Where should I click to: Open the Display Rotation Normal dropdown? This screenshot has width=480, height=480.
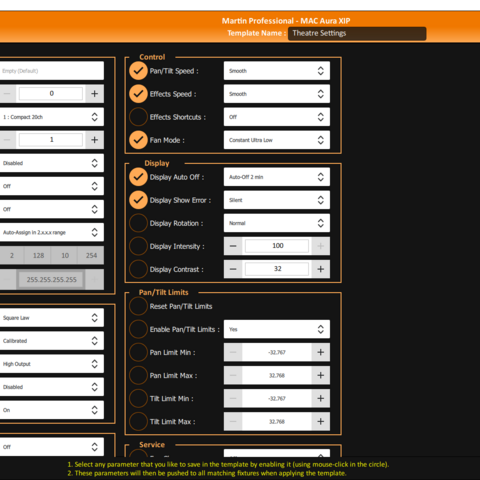(x=277, y=223)
